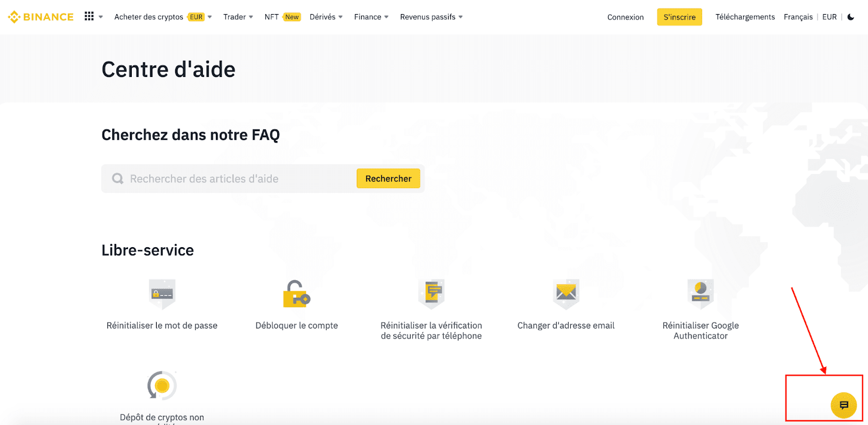Open the arrow next to apps grid
This screenshot has width=868, height=425.
(x=101, y=17)
